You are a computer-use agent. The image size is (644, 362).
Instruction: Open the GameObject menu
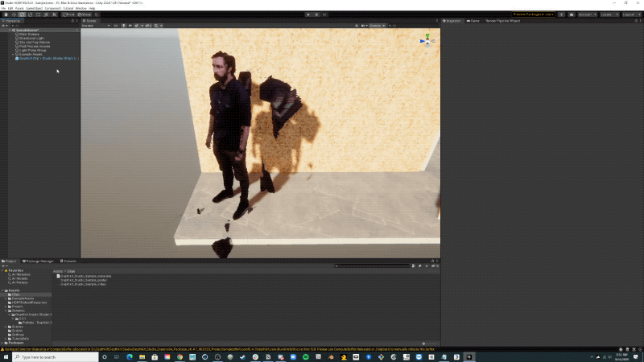34,8
